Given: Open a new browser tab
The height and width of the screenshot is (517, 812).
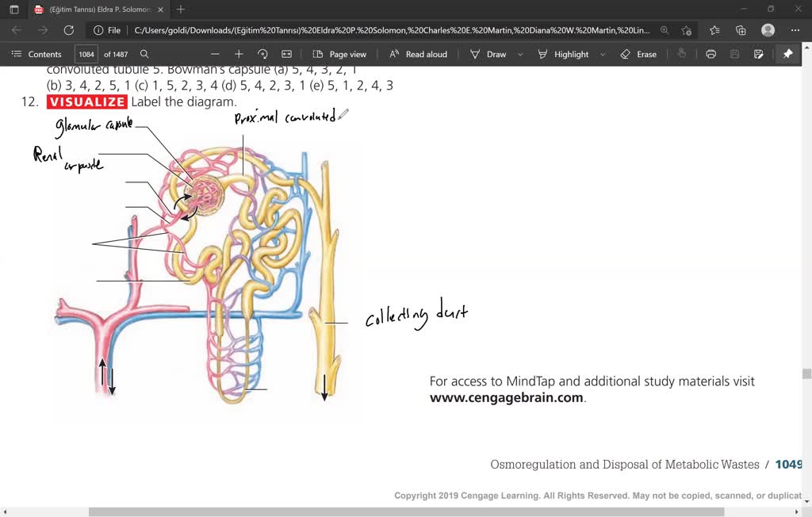Looking at the screenshot, I should [181, 10].
